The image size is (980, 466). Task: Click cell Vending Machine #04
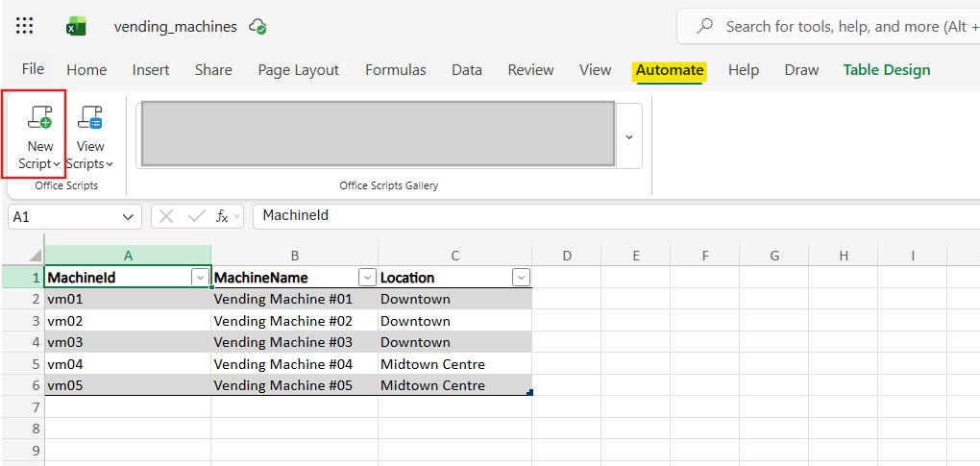pos(294,364)
